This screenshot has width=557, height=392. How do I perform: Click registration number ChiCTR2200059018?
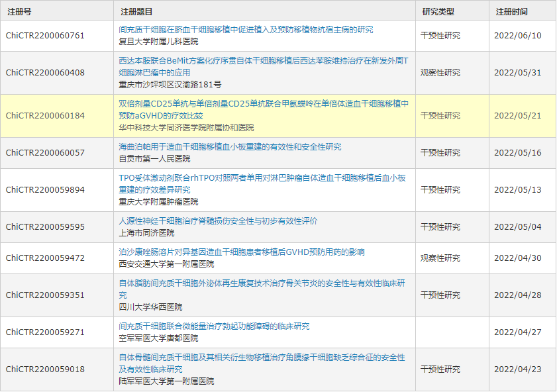(45, 369)
